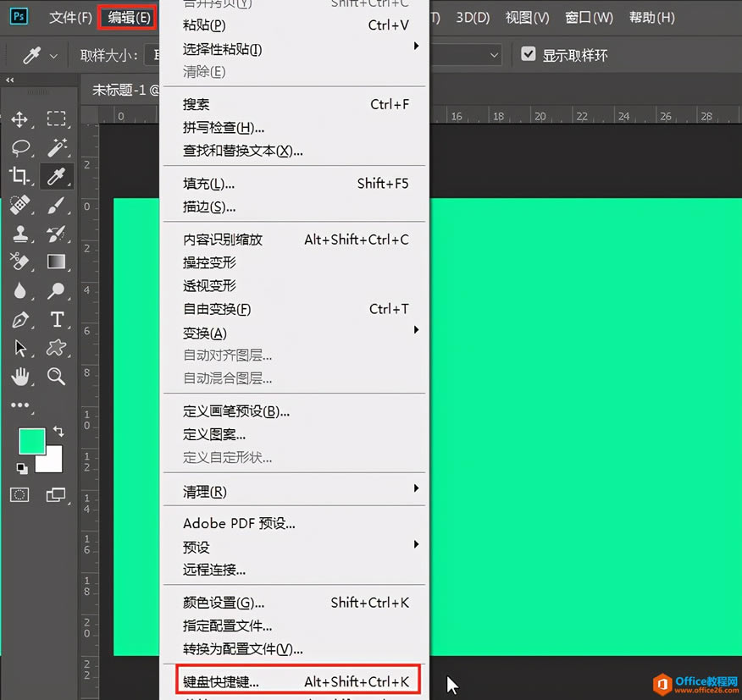Select the Gradient tool
The height and width of the screenshot is (700, 742).
coord(56,262)
